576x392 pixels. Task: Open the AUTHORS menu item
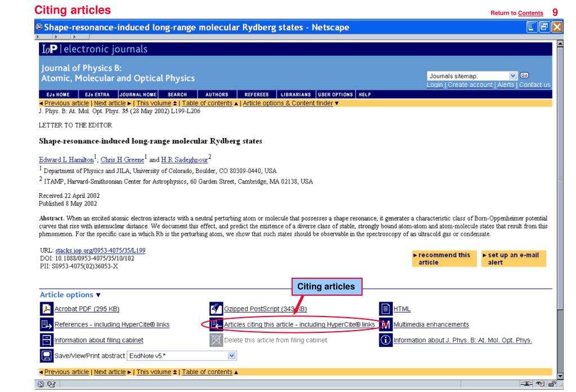click(x=217, y=95)
